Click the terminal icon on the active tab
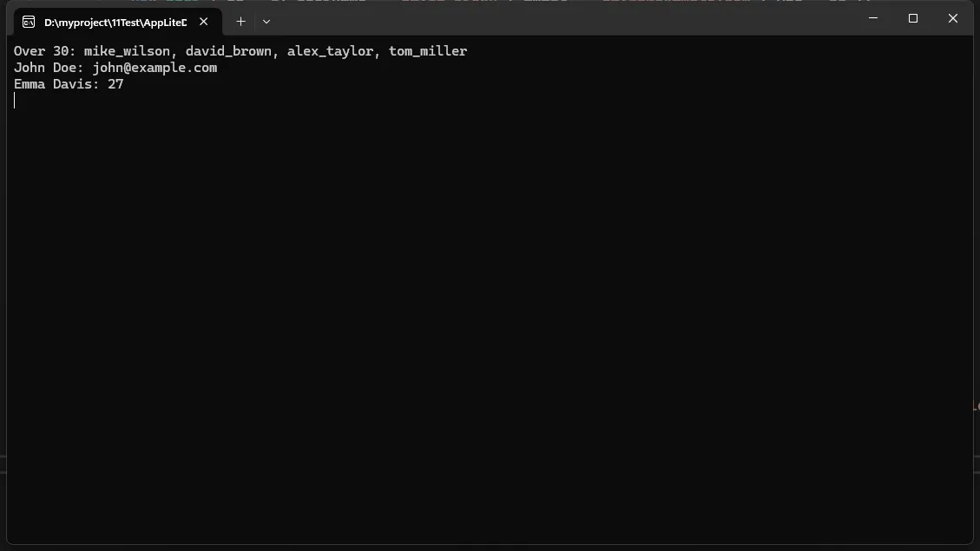This screenshot has height=551, width=980. [x=29, y=22]
